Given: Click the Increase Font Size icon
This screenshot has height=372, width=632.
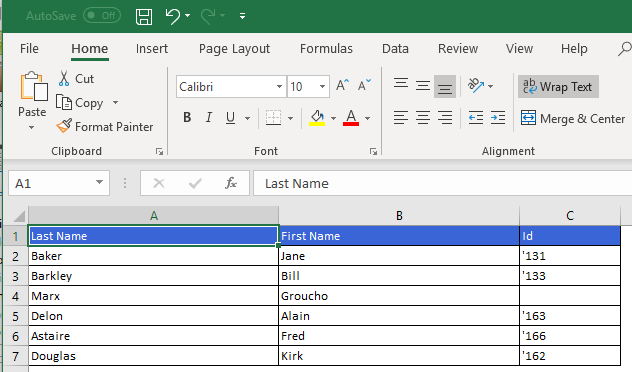Looking at the screenshot, I should [x=342, y=85].
